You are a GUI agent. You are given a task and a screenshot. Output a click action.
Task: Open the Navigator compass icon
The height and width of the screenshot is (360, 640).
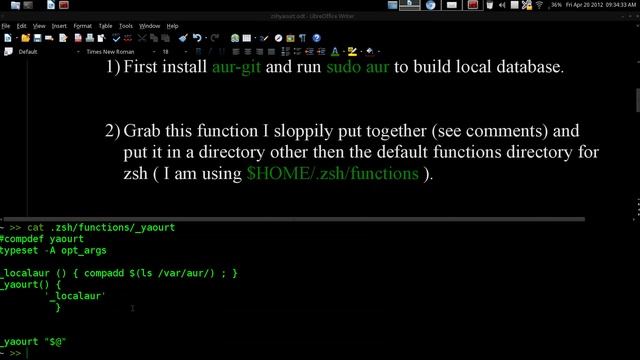[278, 38]
